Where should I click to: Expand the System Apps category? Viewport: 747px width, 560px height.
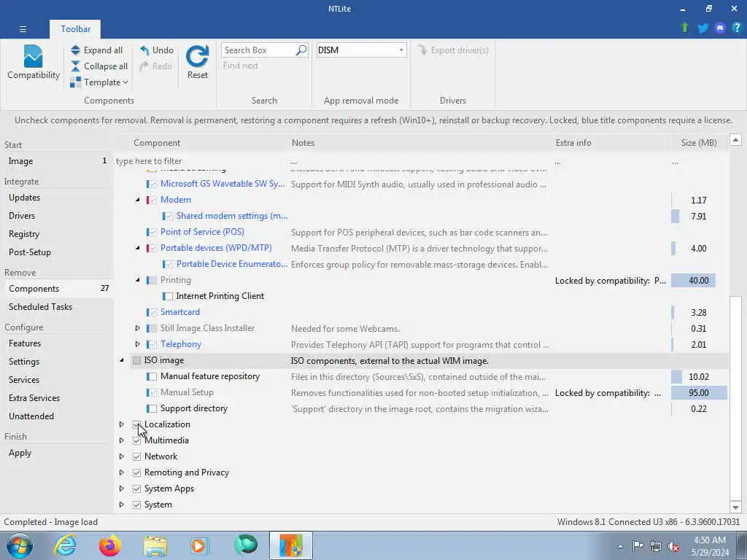click(x=122, y=489)
